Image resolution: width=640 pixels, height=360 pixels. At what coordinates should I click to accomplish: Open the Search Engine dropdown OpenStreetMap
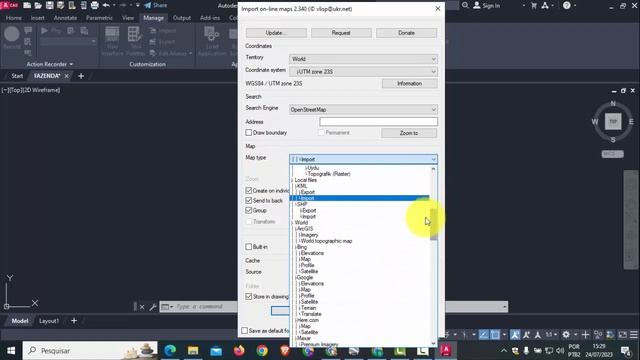(x=363, y=110)
